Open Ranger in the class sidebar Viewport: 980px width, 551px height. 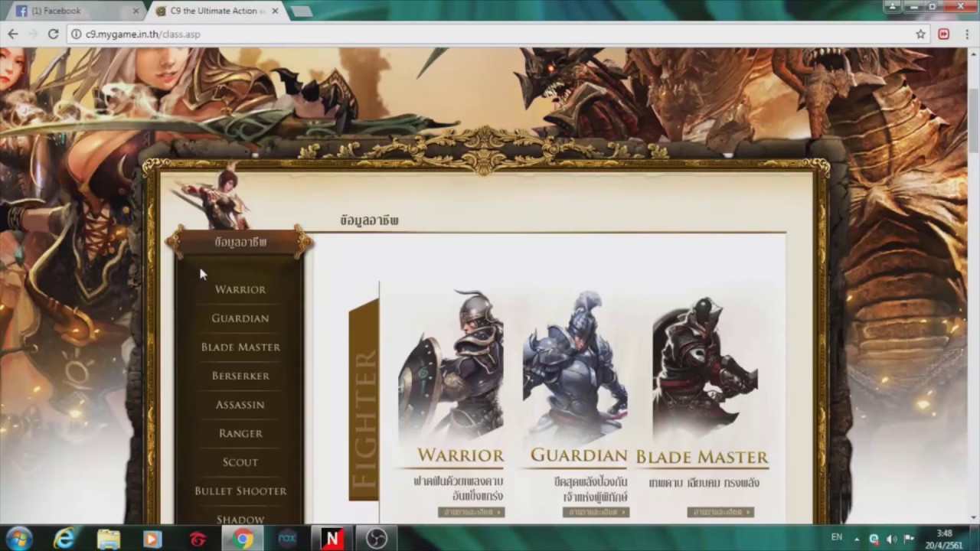click(x=240, y=433)
